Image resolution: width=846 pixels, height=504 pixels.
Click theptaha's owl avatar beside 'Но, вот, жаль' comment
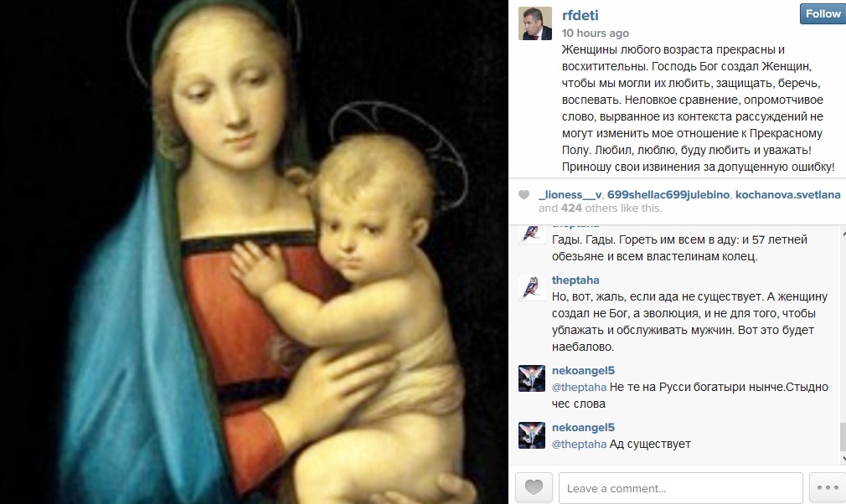click(x=532, y=287)
